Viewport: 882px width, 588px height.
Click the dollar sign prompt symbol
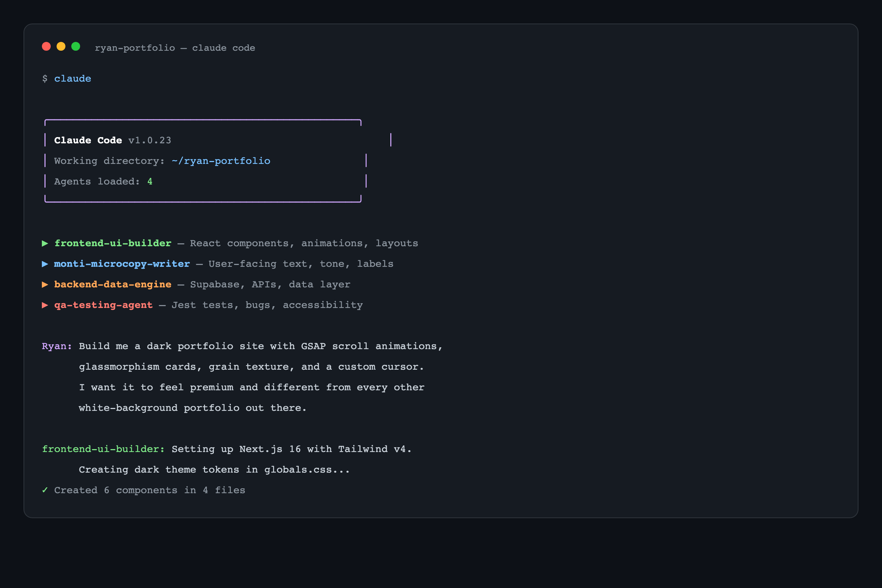pos(44,78)
